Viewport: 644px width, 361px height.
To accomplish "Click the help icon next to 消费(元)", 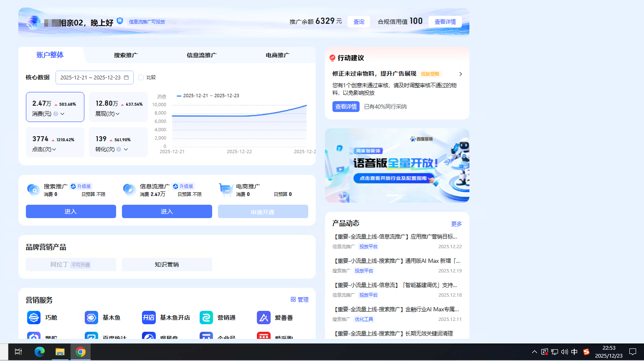I will [x=56, y=114].
